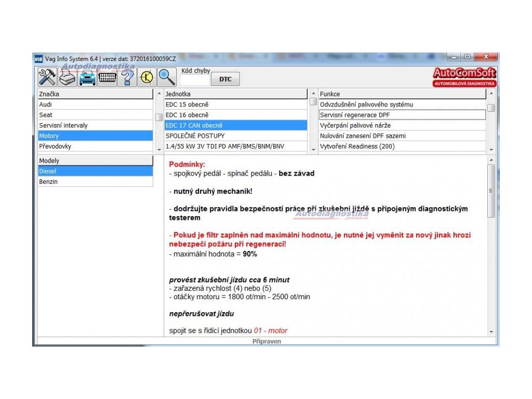Select Diesel in Modely list
The width and height of the screenshot is (532, 399).
click(96, 171)
